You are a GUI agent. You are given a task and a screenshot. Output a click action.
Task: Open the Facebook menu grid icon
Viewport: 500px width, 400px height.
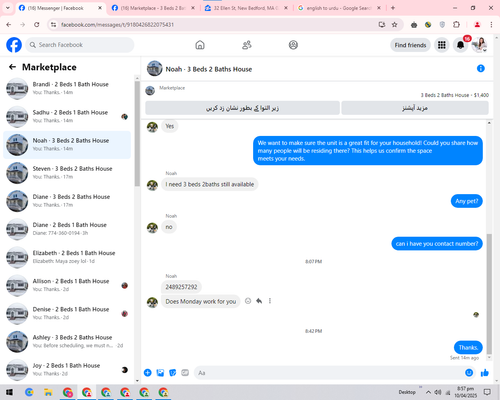[442, 45]
